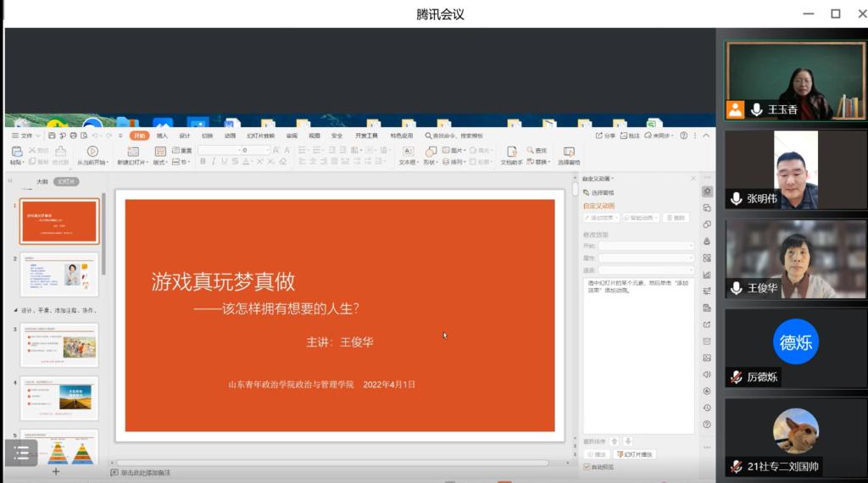Click the bold B formatting icon
This screenshot has width=868, height=483.
click(x=202, y=162)
